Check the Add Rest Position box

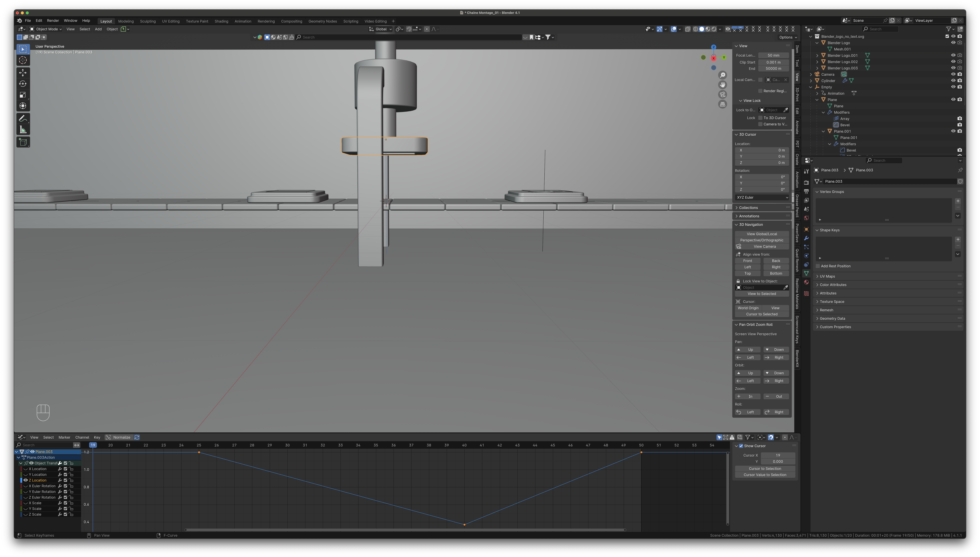818,266
